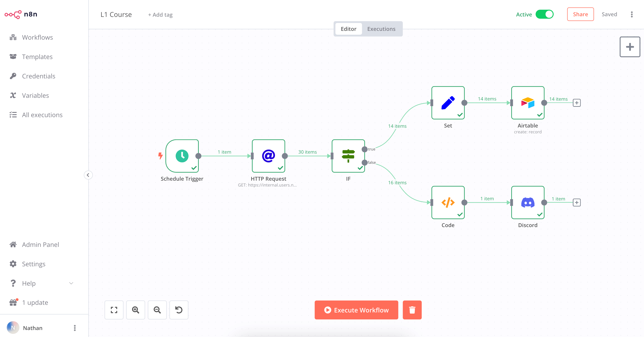Add a node after Airtable output
This screenshot has width=644, height=337.
coord(577,103)
